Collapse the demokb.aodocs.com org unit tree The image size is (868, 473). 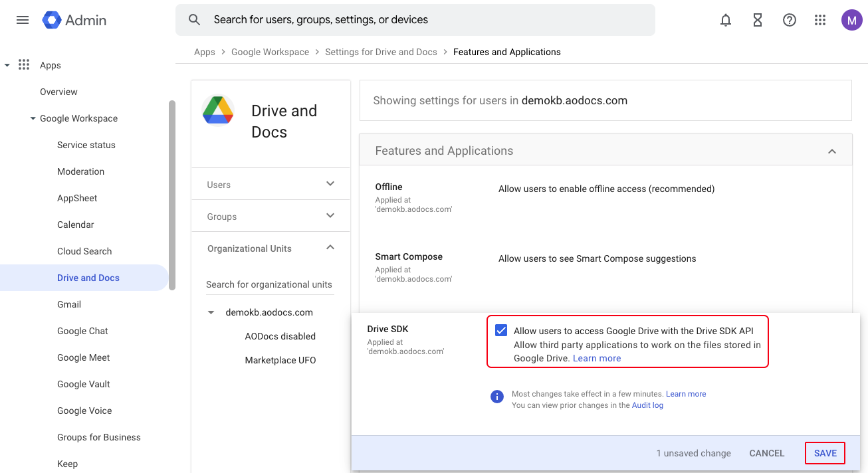(x=211, y=312)
